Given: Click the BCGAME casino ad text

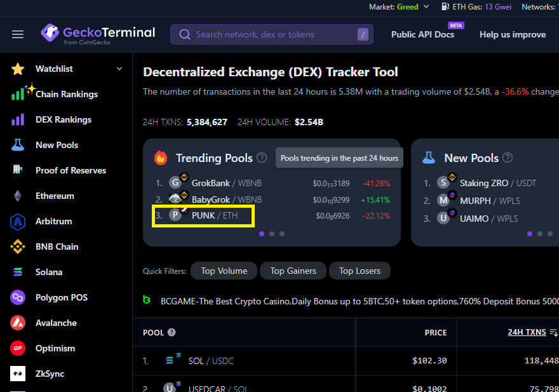Looking at the screenshot, I should tap(360, 301).
